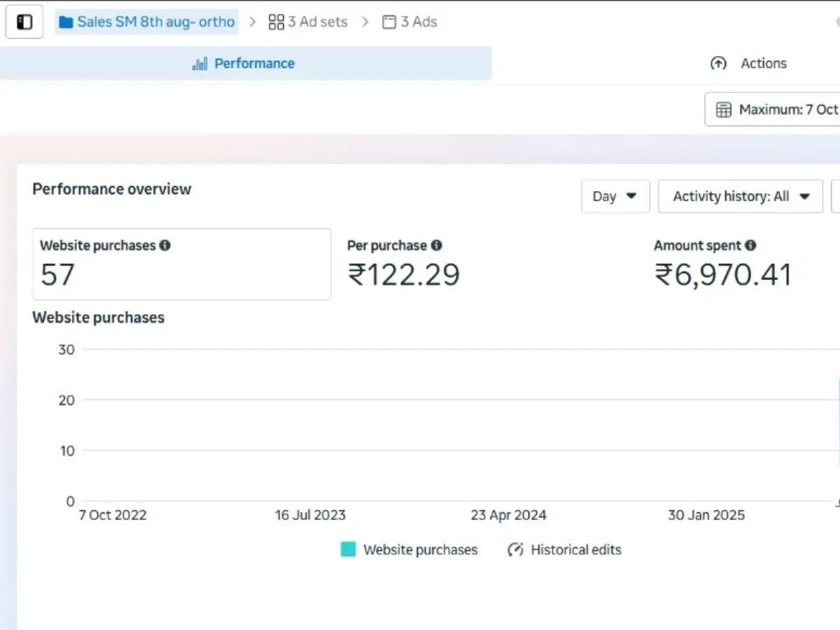This screenshot has height=630, width=840.
Task: Select the Website purchases metric card
Action: pyautogui.click(x=182, y=265)
